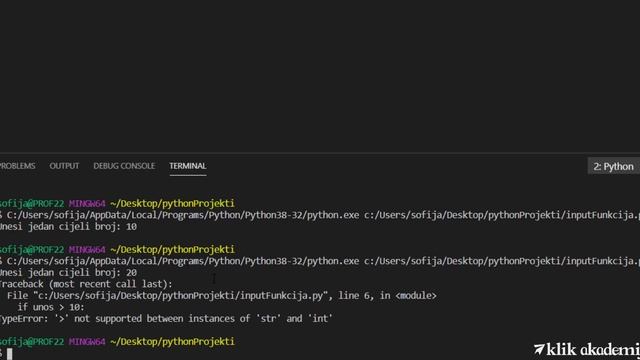Open the OUTPUT panel tab
The image size is (640, 360).
coord(64,166)
